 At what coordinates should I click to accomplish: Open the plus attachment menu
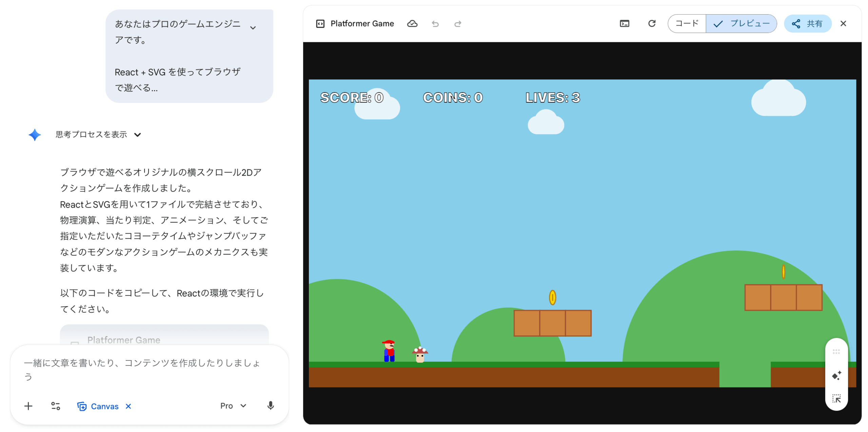[28, 406]
